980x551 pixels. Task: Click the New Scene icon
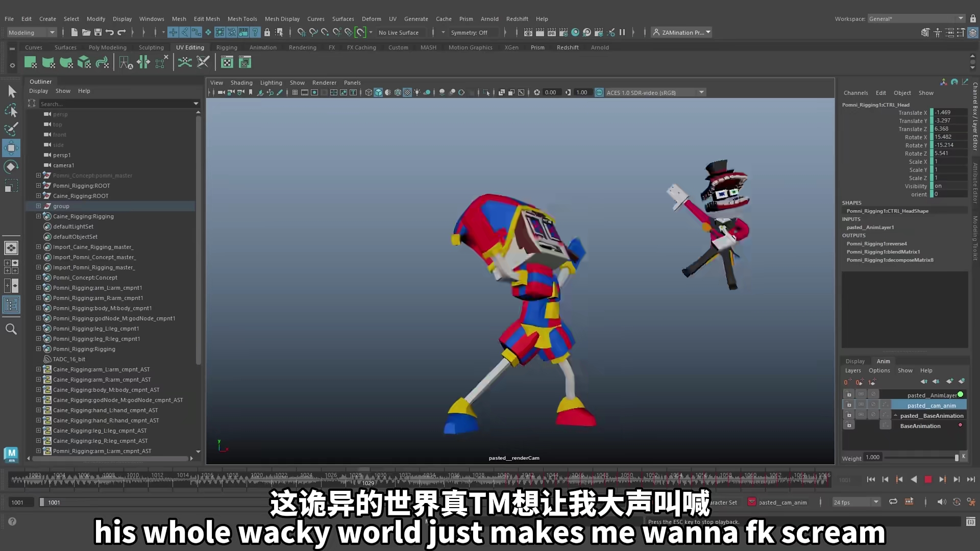coord(74,32)
